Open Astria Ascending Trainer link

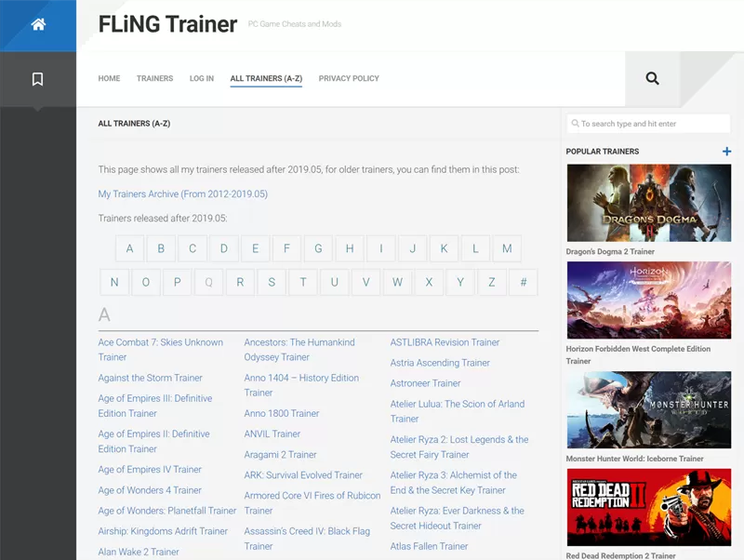click(x=440, y=363)
